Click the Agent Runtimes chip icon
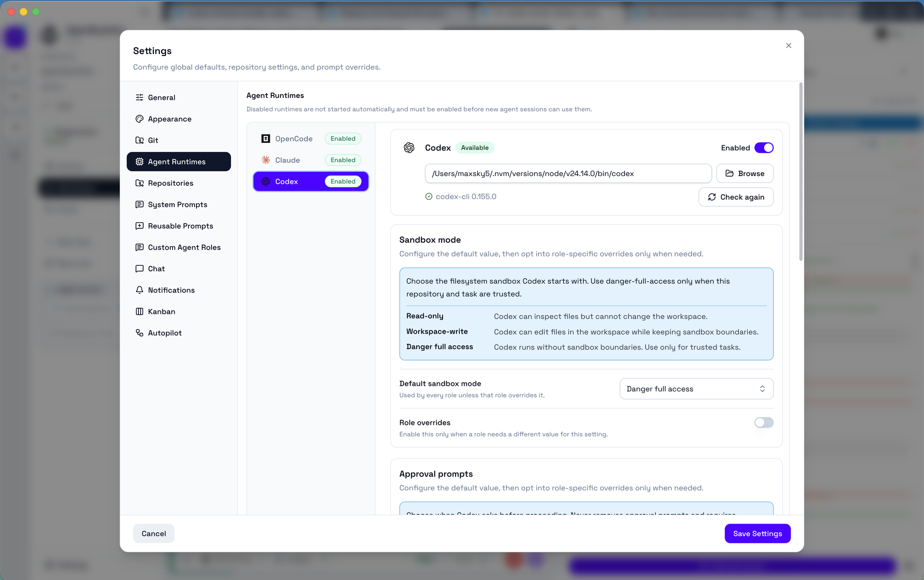Screen dimensions: 924x580 pyautogui.click(x=140, y=162)
